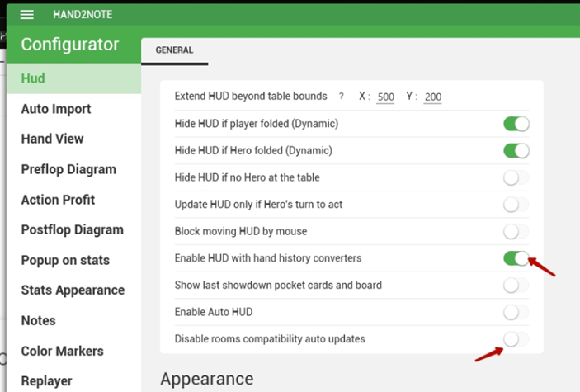Screen dimensions: 580x392
Task: Click the HAND2NOTE title text
Action: [x=83, y=14]
